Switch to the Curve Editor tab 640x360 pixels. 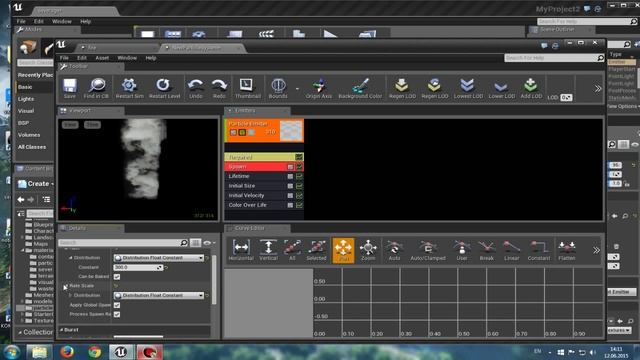click(x=257, y=228)
